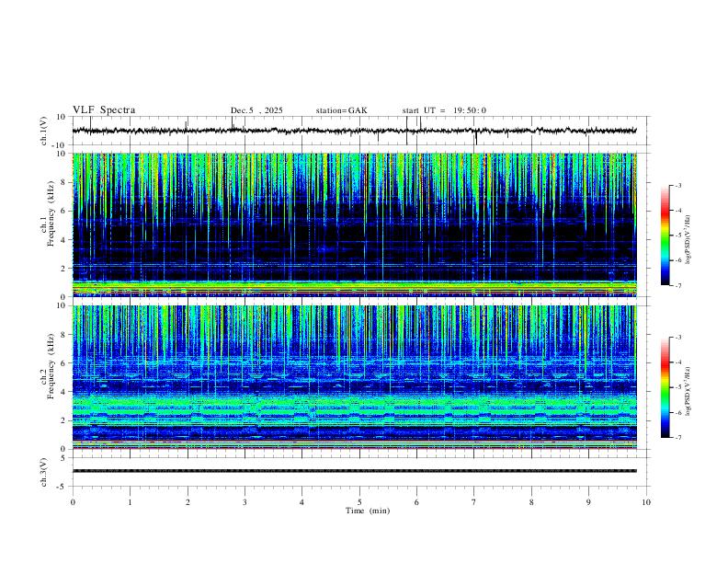Click the time axis tick label '0'
728x563 pixels.
(x=73, y=502)
